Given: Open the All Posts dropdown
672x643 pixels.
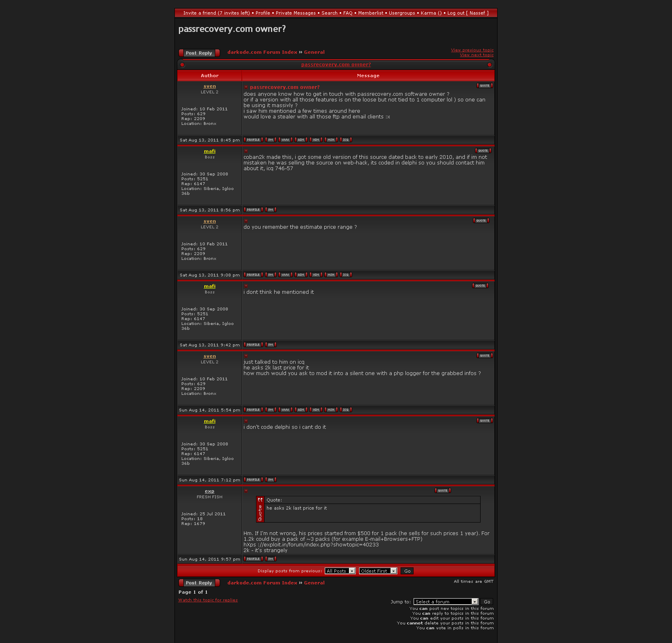Looking at the screenshot, I should (340, 571).
